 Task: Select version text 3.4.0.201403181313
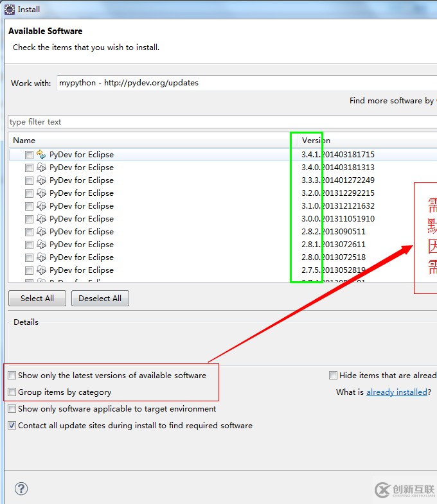(x=338, y=168)
